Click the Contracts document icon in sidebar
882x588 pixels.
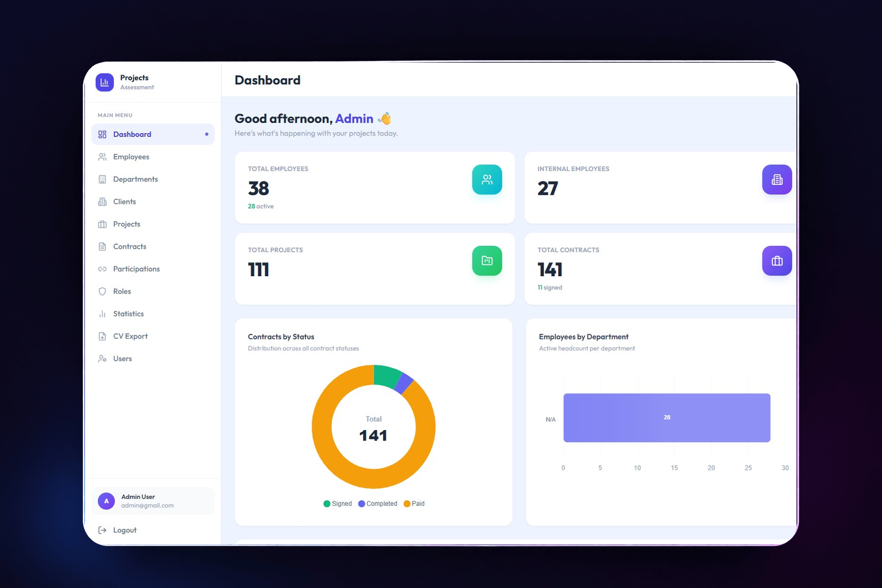[102, 246]
